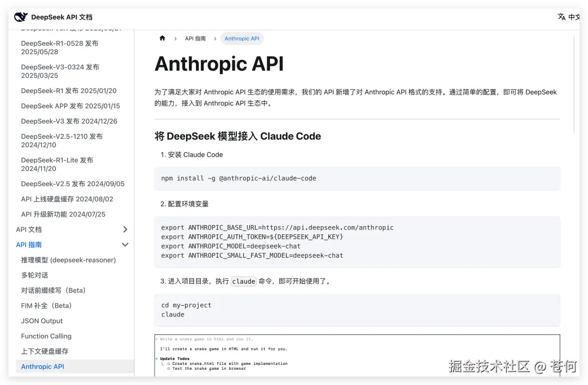Go to FIM 补全 (Beta) page

tap(46, 306)
